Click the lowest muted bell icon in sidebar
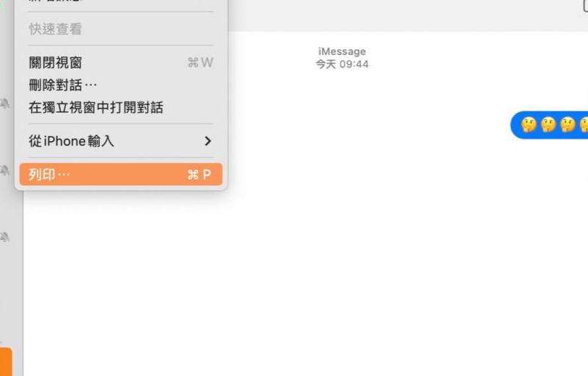This screenshot has width=588, height=376. coord(5,236)
